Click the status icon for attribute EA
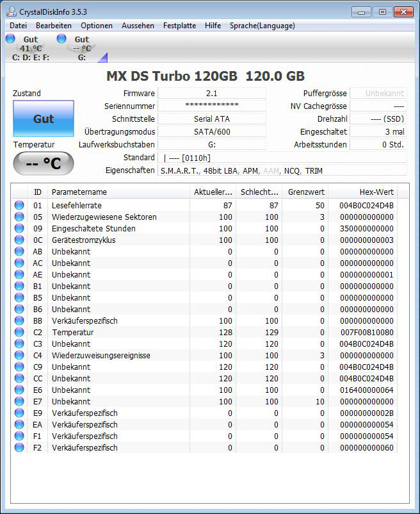420x514 pixels. tap(19, 424)
